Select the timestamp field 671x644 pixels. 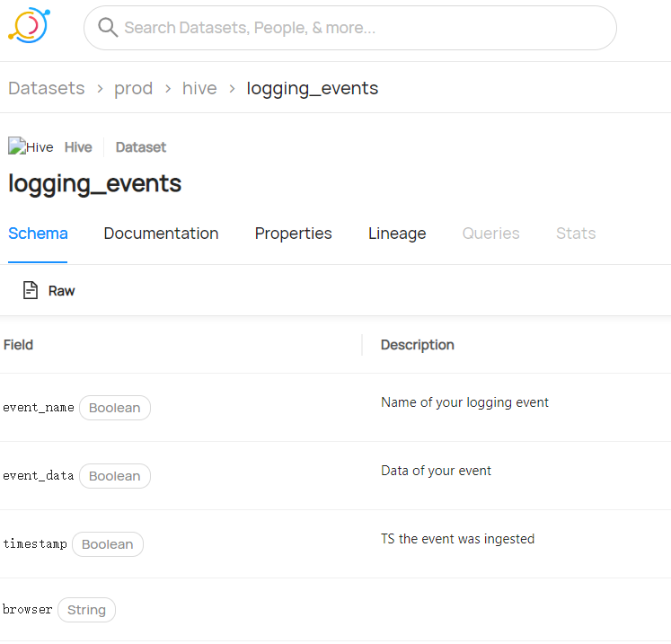pos(35,544)
